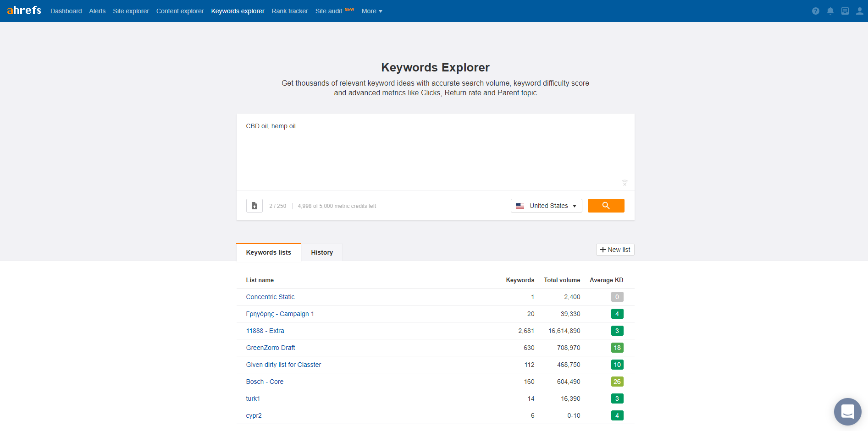Image resolution: width=868 pixels, height=431 pixels.
Task: Expand the More menu in navigation
Action: (372, 11)
